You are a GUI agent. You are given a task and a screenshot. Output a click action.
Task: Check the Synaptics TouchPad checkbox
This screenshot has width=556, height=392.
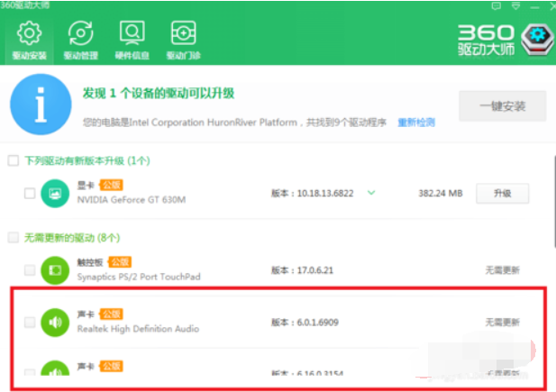point(30,269)
